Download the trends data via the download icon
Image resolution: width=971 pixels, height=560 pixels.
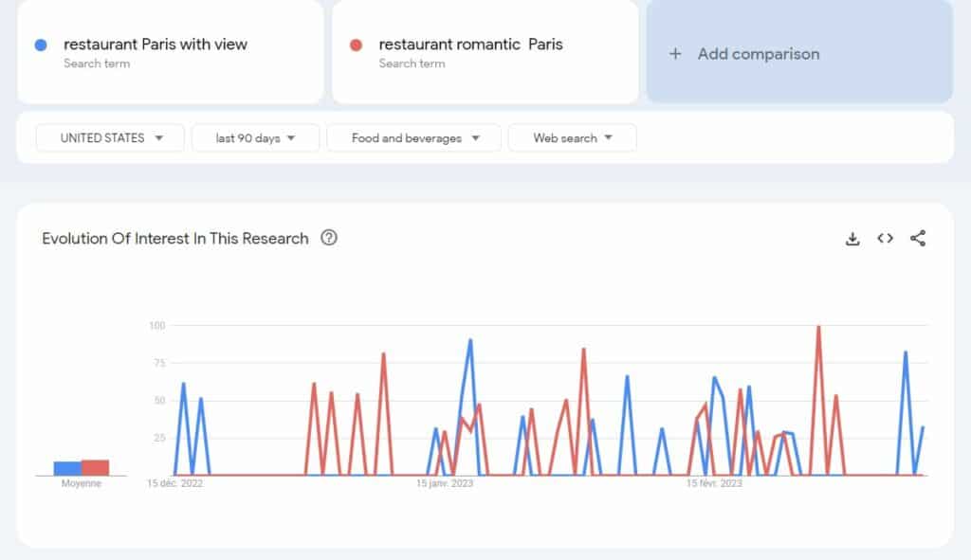[852, 239]
